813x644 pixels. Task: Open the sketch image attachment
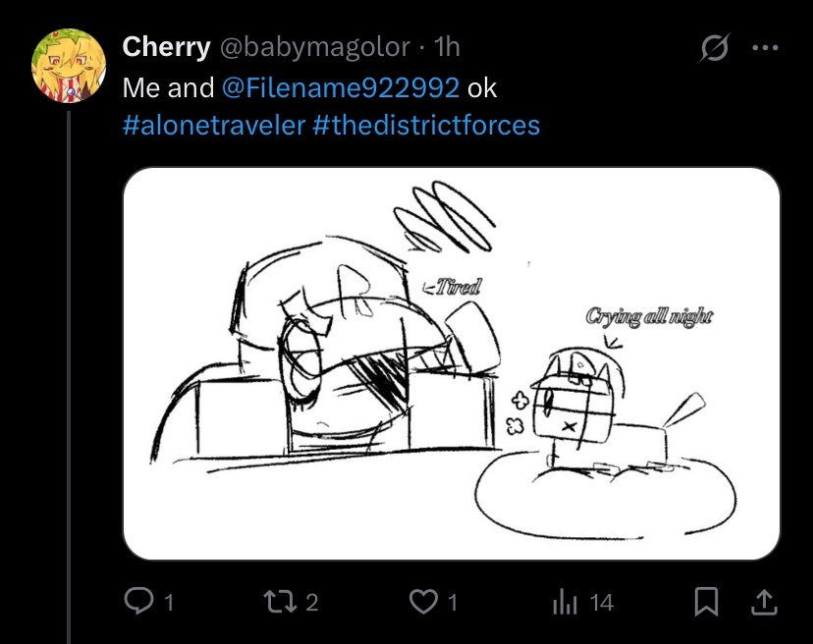coord(452,363)
